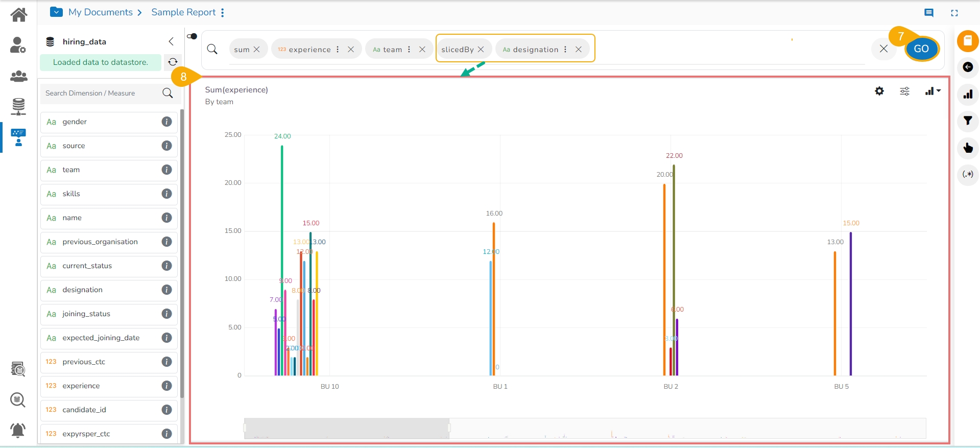Refresh the hiring_data datastore

pos(173,62)
